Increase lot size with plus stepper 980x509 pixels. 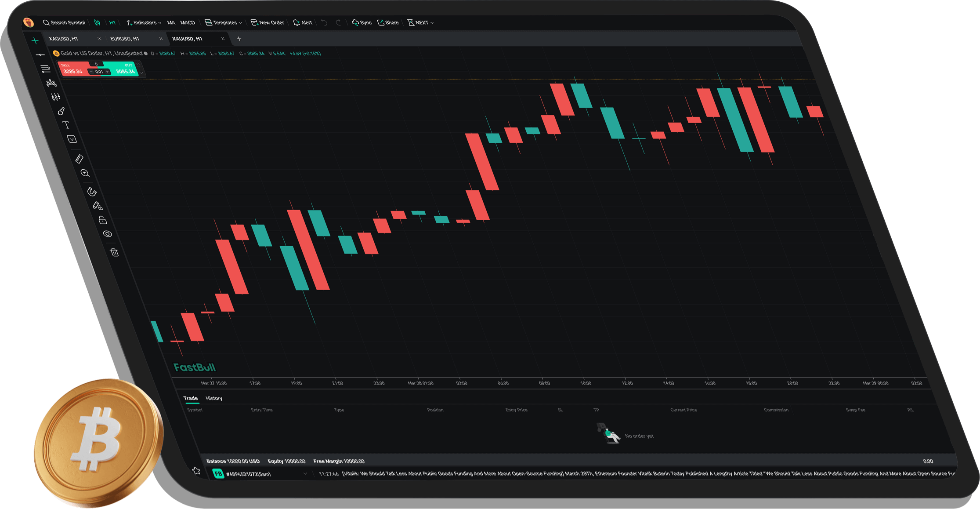(x=107, y=72)
